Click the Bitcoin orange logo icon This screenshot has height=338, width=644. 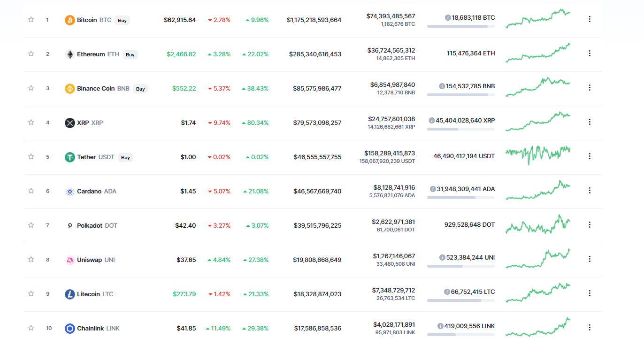pyautogui.click(x=69, y=20)
